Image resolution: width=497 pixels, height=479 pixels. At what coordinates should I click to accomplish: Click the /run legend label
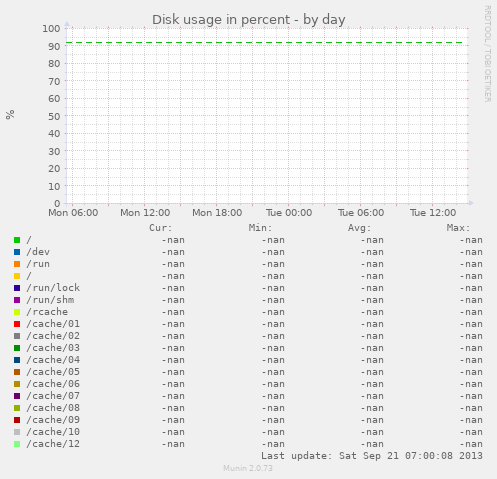38,264
